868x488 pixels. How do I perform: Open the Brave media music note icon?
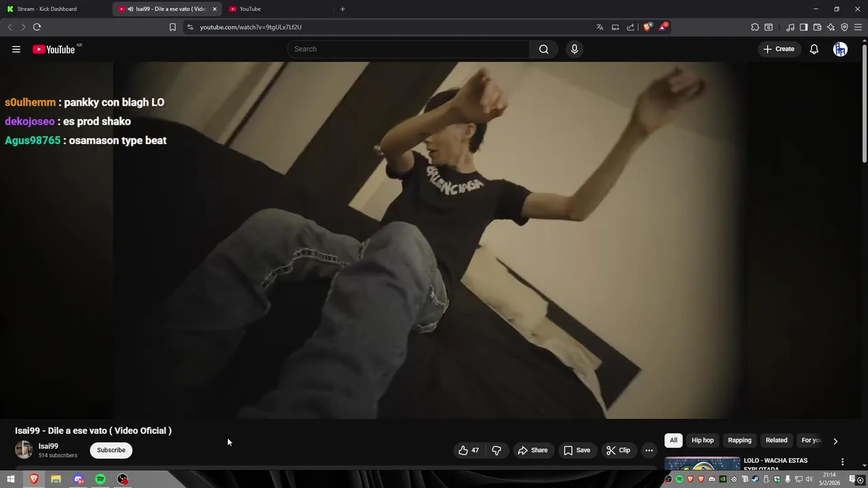click(790, 27)
